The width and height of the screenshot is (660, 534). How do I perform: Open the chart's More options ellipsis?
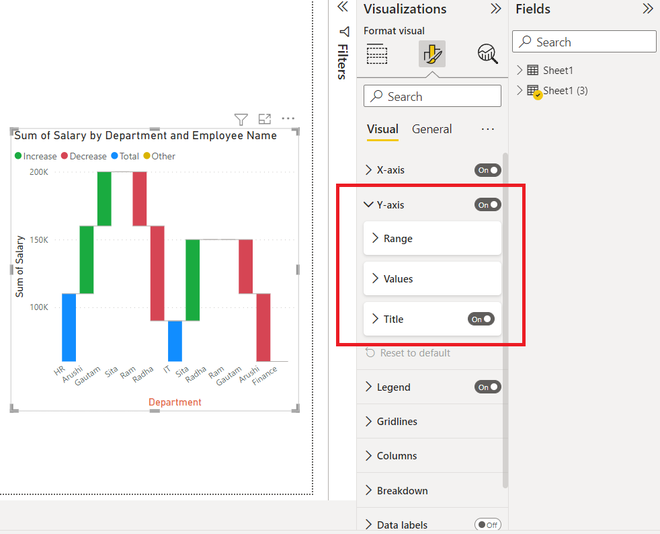pyautogui.click(x=288, y=119)
